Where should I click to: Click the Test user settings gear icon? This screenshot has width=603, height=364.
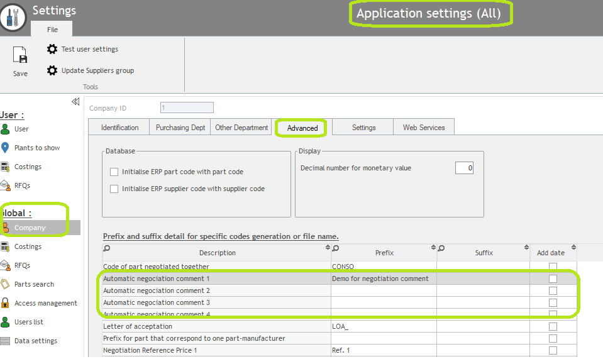pyautogui.click(x=52, y=49)
